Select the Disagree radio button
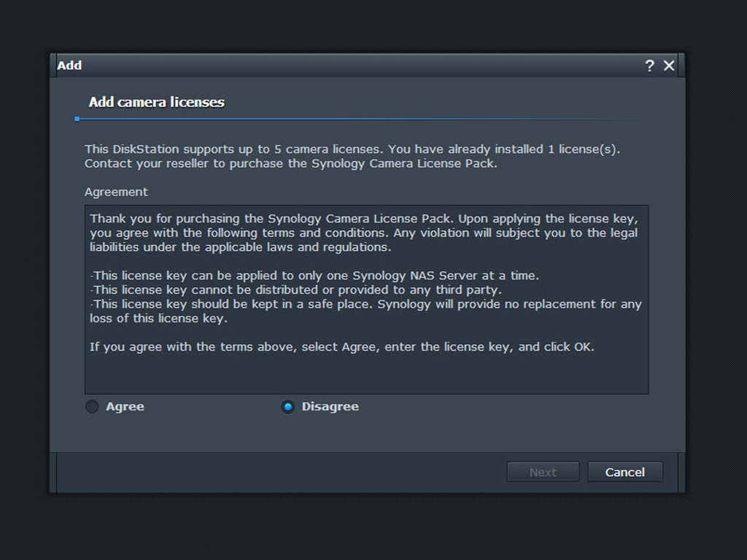This screenshot has width=747, height=560. click(x=287, y=407)
